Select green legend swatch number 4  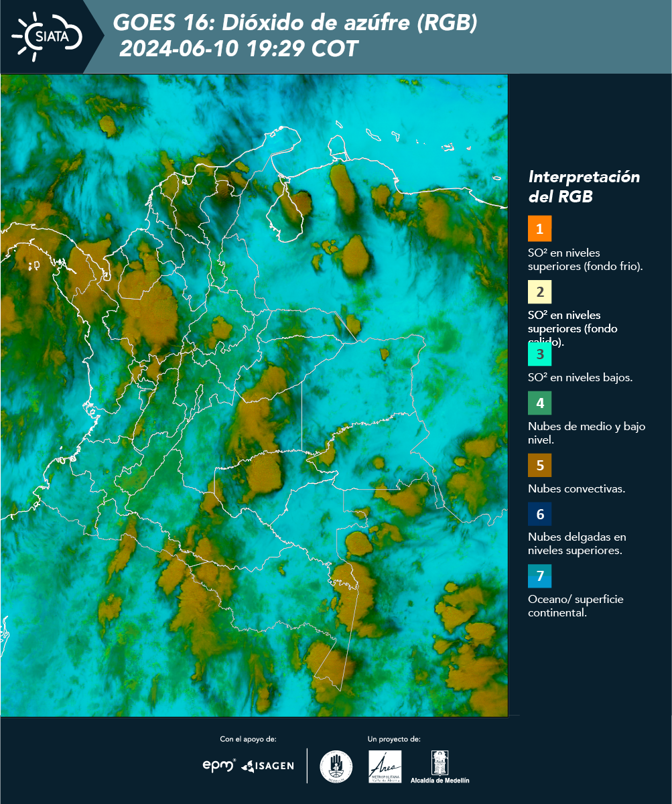pyautogui.click(x=539, y=403)
